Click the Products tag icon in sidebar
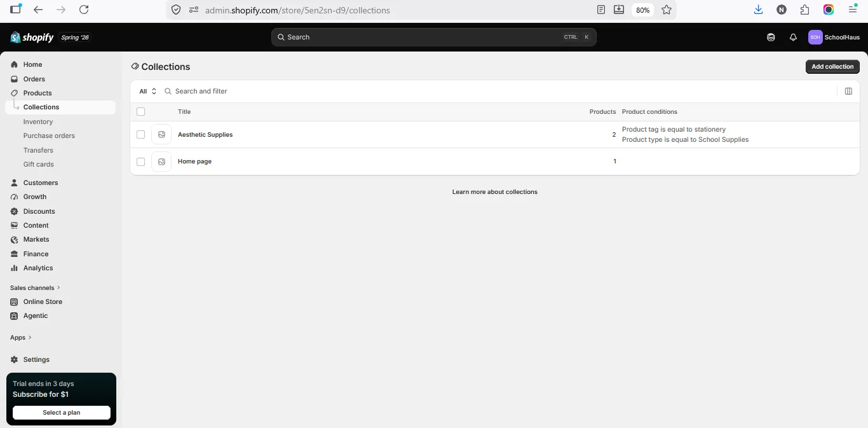The width and height of the screenshot is (868, 428). (x=15, y=93)
